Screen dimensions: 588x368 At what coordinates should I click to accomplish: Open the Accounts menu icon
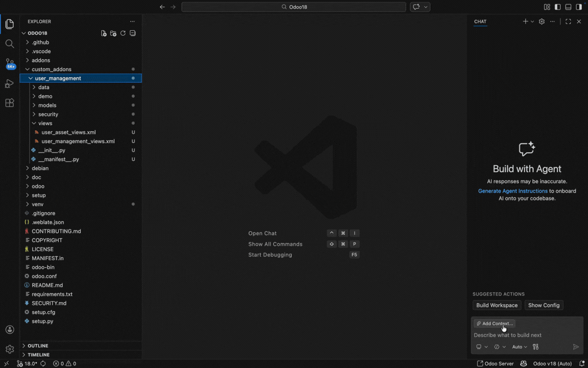pos(10,330)
